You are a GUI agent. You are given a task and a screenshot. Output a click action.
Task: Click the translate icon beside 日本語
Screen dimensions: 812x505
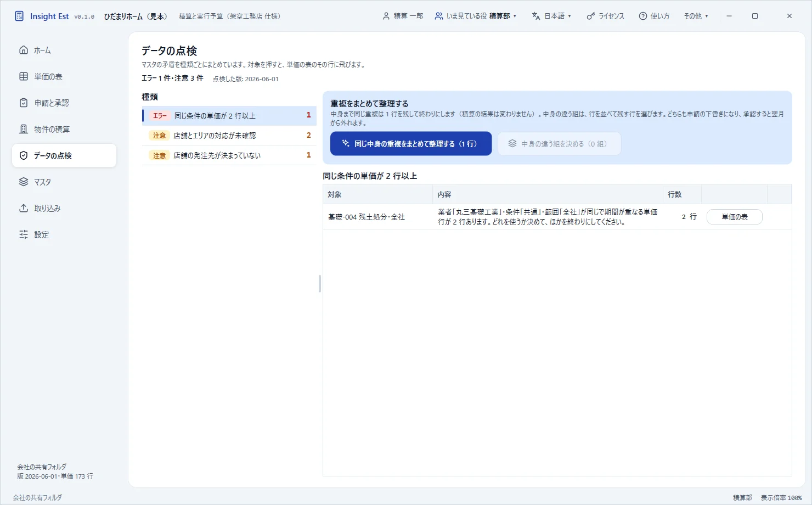pyautogui.click(x=536, y=16)
